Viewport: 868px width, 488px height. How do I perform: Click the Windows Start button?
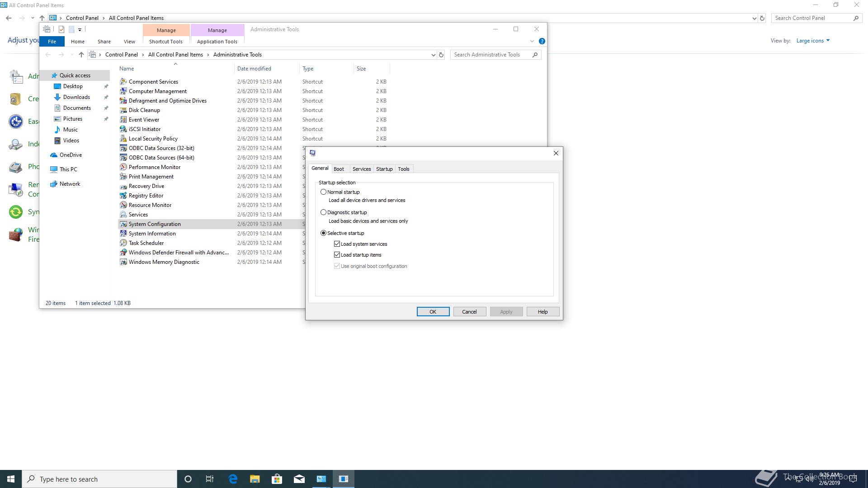coord(11,479)
